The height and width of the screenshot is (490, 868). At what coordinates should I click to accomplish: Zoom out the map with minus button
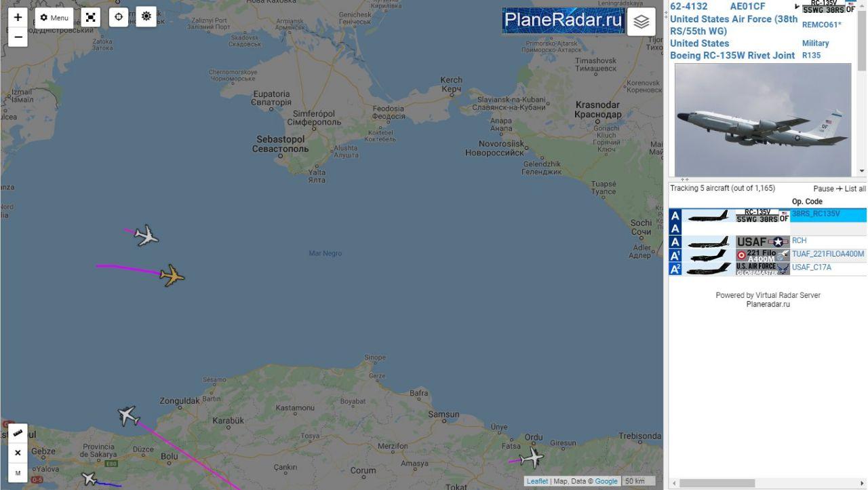tap(18, 37)
